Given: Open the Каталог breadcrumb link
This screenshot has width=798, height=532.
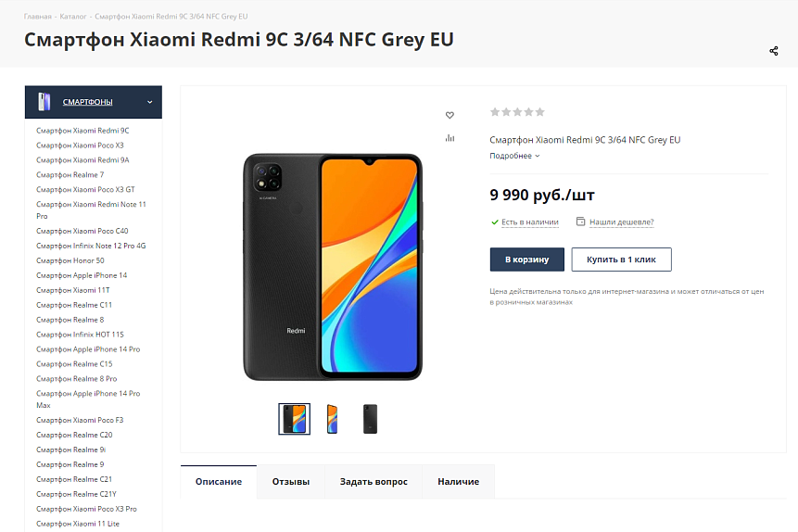Looking at the screenshot, I should tap(73, 17).
